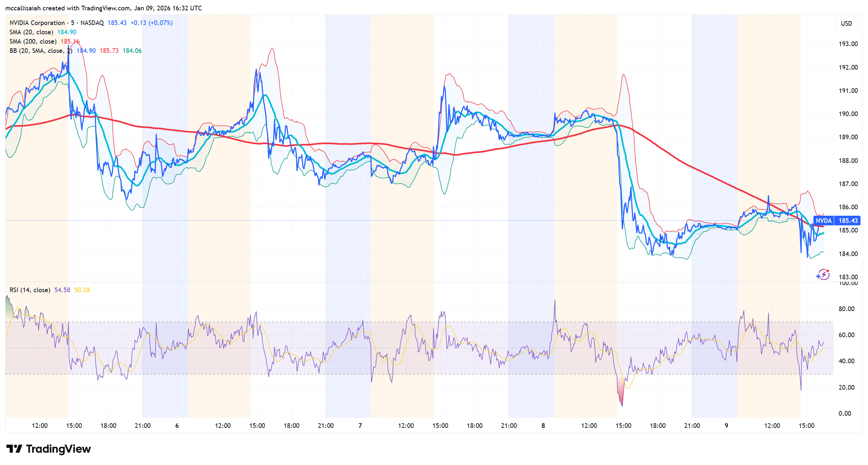
Task: Click the TradingView logo icon
Action: point(14,449)
